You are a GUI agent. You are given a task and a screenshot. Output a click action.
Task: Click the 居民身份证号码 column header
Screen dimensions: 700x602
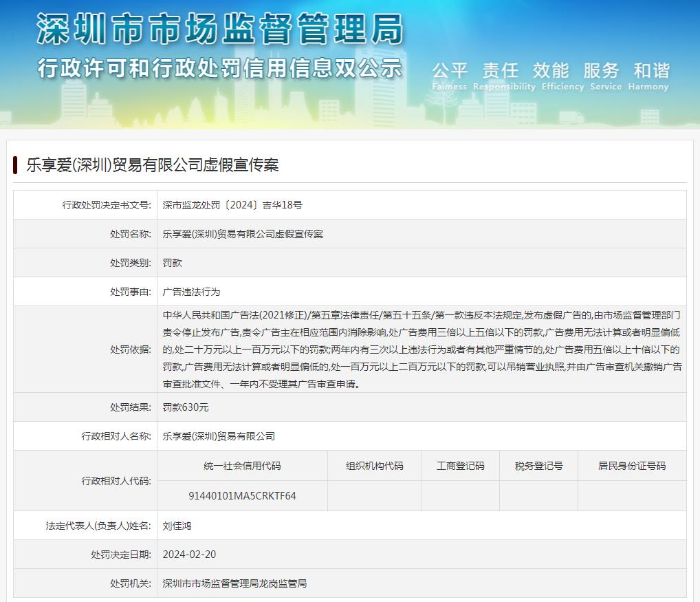[631, 466]
